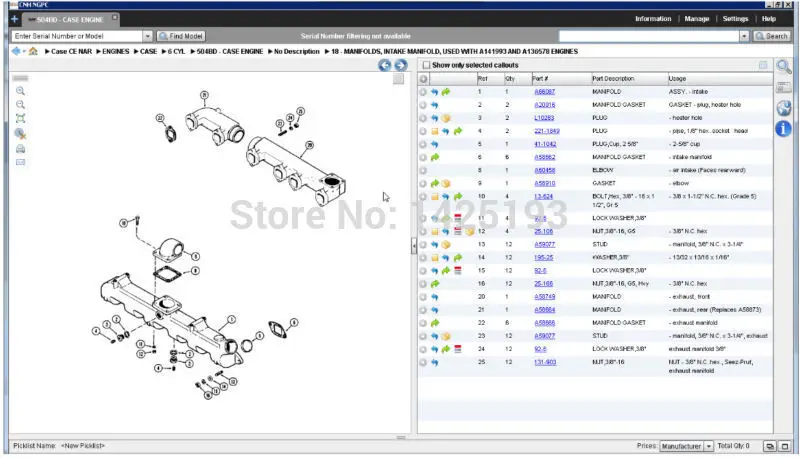Open the large magnifier search sidebar icon
This screenshot has height=459, width=800.
click(783, 66)
